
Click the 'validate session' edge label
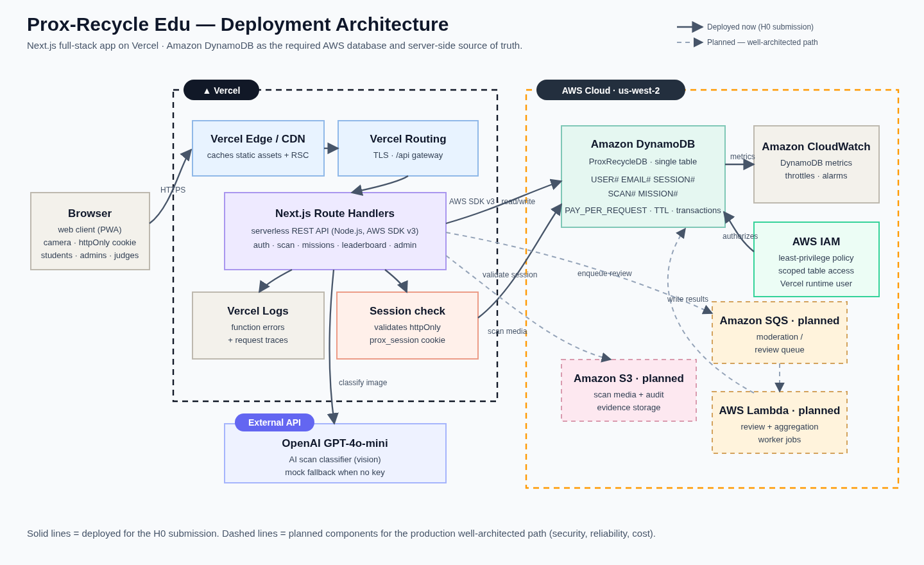pos(509,275)
